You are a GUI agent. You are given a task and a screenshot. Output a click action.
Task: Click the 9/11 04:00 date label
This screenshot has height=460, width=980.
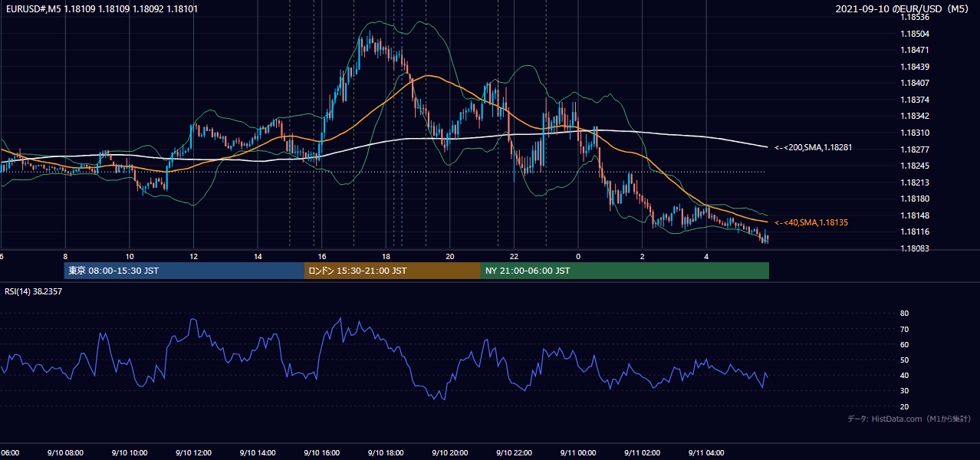[x=705, y=453]
